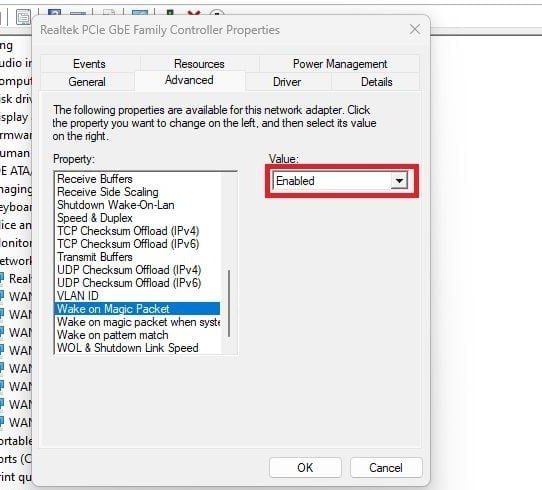Screen dimensions: 542x490
Task: Select Receive Side Scaling property
Action: point(137,192)
